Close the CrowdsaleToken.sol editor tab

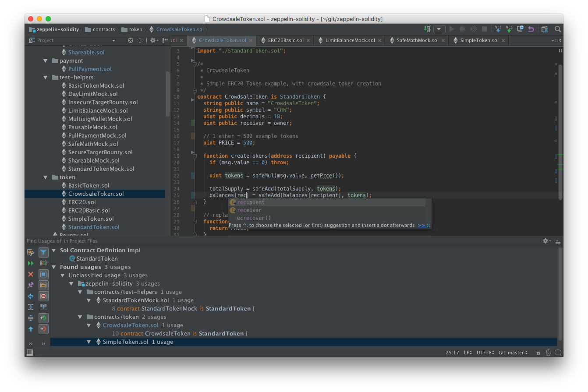(251, 40)
